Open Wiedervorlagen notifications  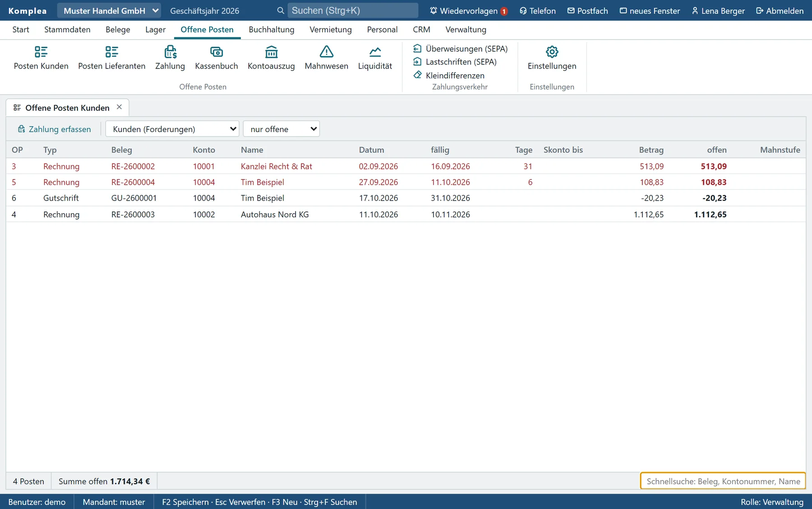coord(468,11)
